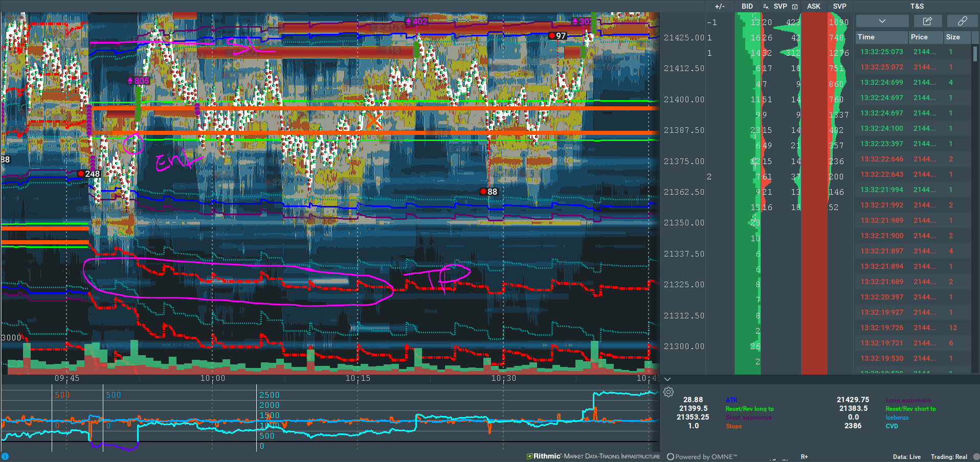Click the small icon left of first SVP header
The width and height of the screenshot is (980, 462).
pyautogui.click(x=766, y=7)
